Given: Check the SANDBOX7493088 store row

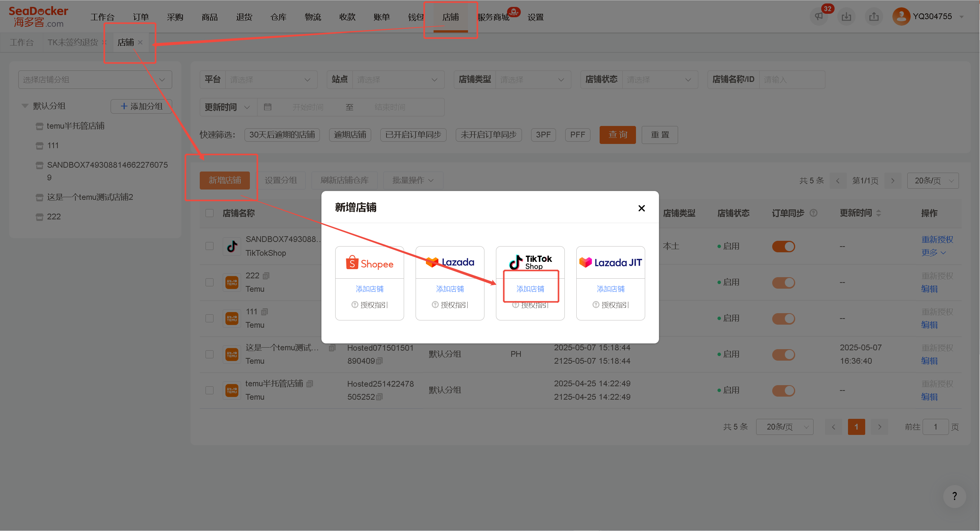Looking at the screenshot, I should [210, 246].
